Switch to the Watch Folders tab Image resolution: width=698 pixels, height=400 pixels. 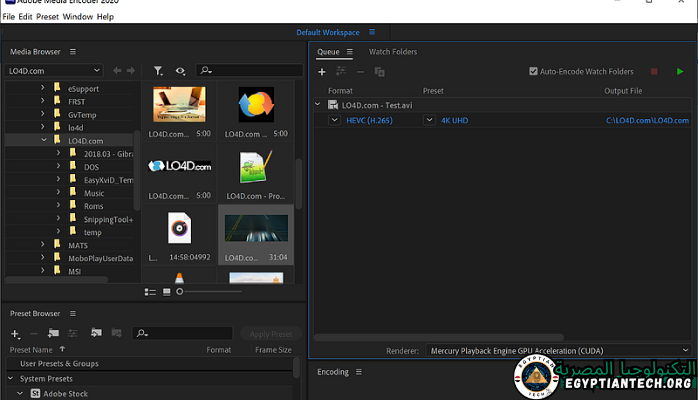coord(392,51)
